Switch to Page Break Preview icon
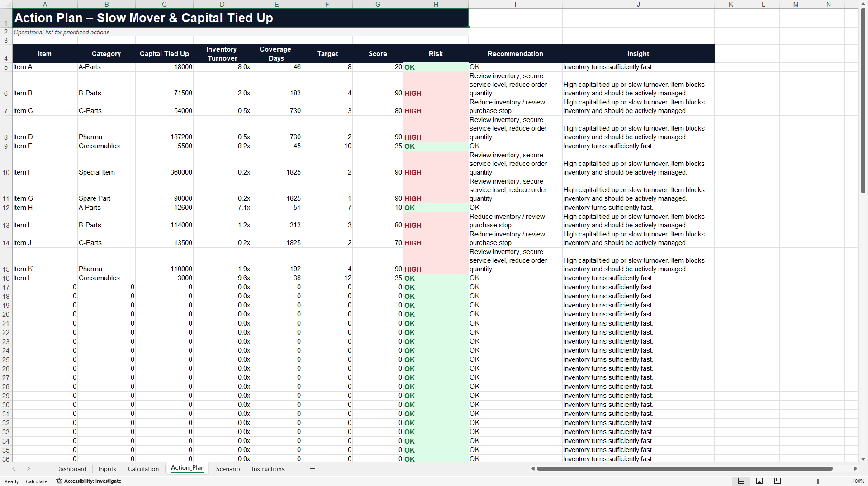Screen dimensions: 868x486 coord(778,481)
